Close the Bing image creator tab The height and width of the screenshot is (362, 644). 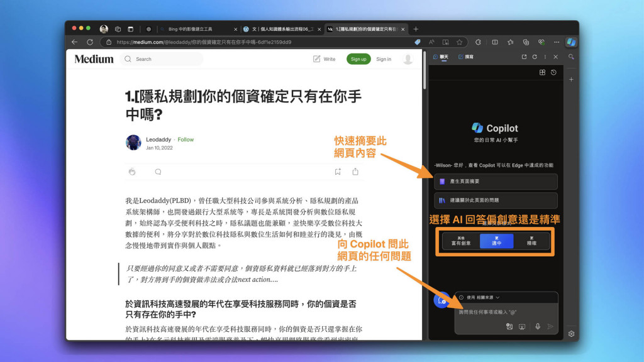[x=235, y=29]
